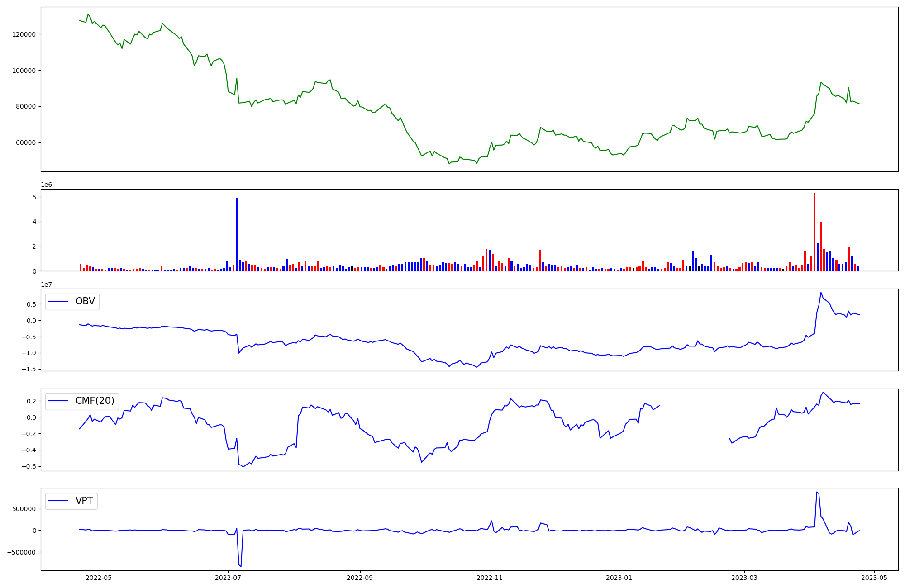Select the tallest blue volume bar in July 2022
This screenshot has width=905, height=588.
click(x=237, y=234)
